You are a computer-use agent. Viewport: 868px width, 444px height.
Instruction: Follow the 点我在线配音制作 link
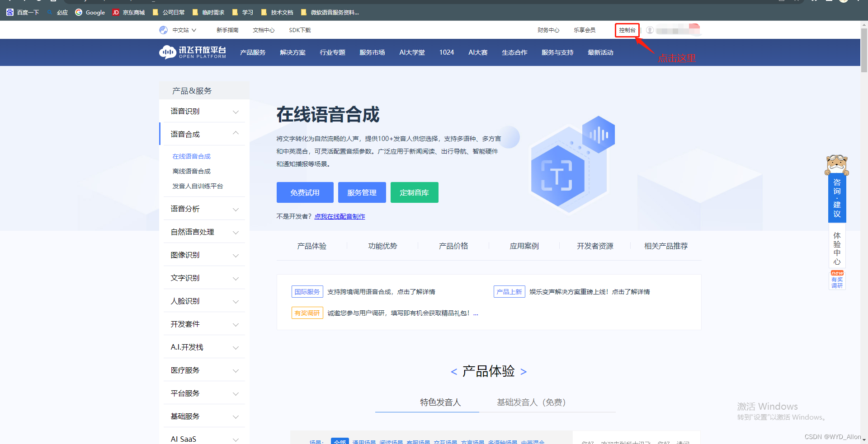pyautogui.click(x=340, y=216)
